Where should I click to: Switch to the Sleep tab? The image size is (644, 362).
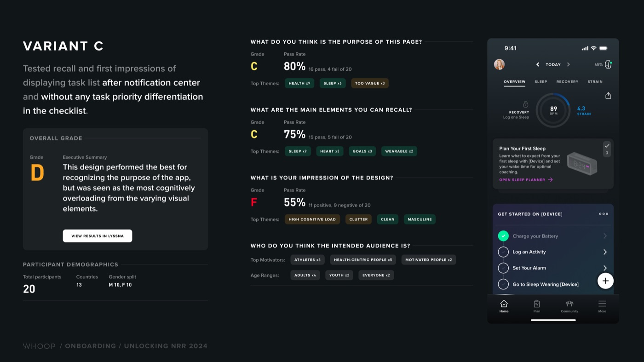coord(540,81)
